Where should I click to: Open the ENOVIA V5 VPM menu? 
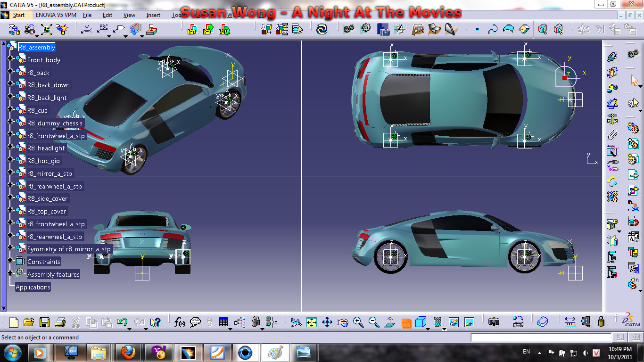pos(56,15)
